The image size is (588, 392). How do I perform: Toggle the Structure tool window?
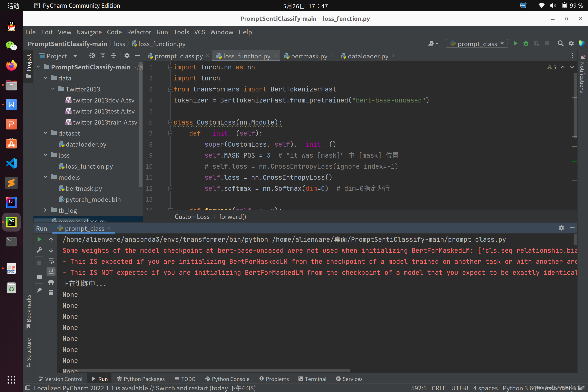click(29, 353)
